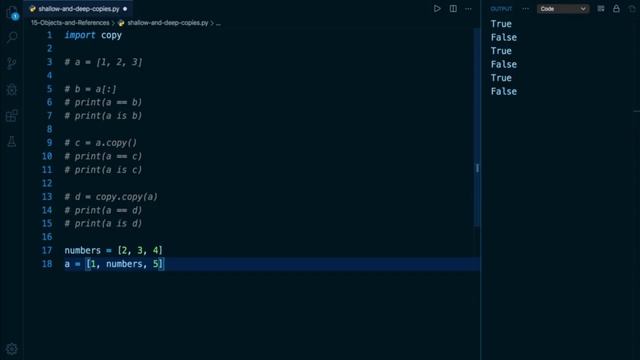The height and width of the screenshot is (360, 640).
Task: Click the '# print(a is d)' comment line
Action: pos(103,224)
